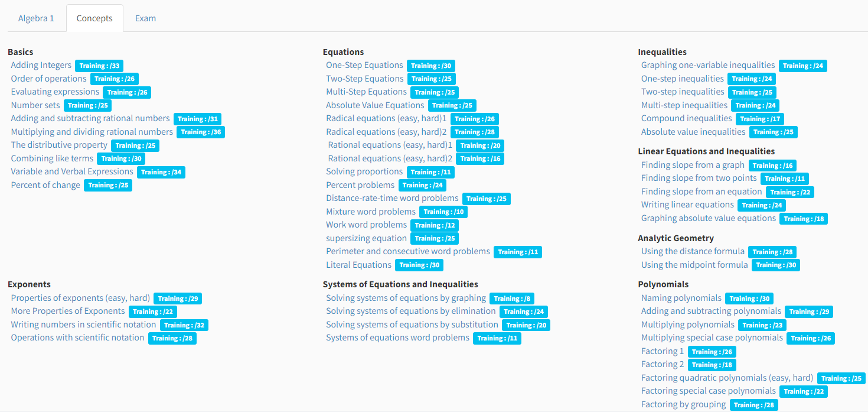Viewport: 868px width, 412px height.
Task: Click Training badge next to Number sets
Action: click(88, 106)
